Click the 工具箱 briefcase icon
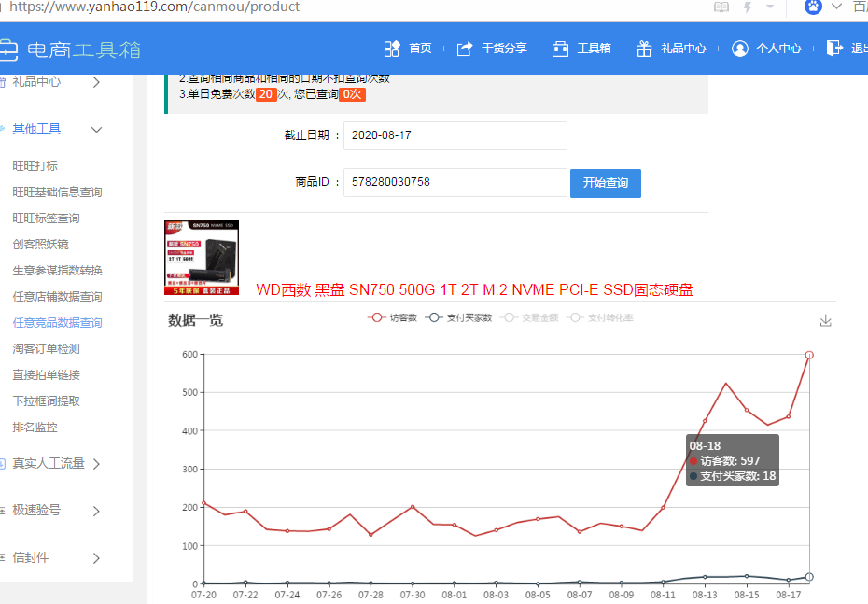868x604 pixels. (x=560, y=49)
